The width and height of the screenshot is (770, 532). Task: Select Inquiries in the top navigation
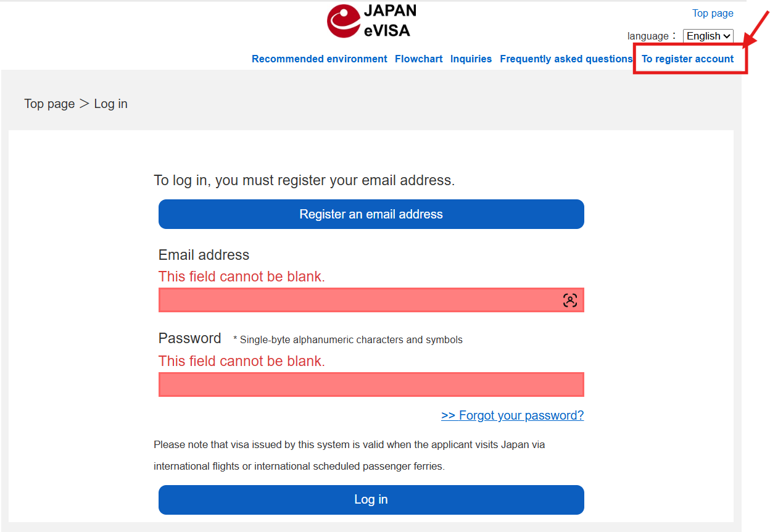pos(471,59)
